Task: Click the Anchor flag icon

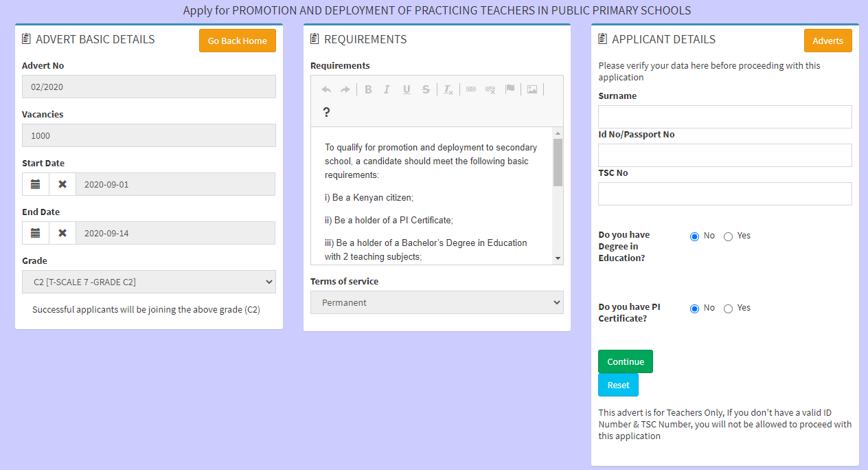Action: (510, 89)
